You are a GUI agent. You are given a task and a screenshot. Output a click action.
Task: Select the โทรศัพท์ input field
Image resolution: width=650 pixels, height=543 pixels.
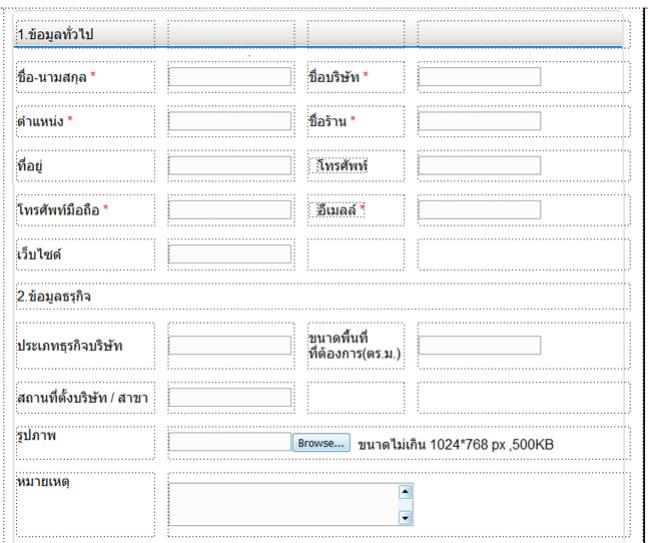(x=480, y=165)
